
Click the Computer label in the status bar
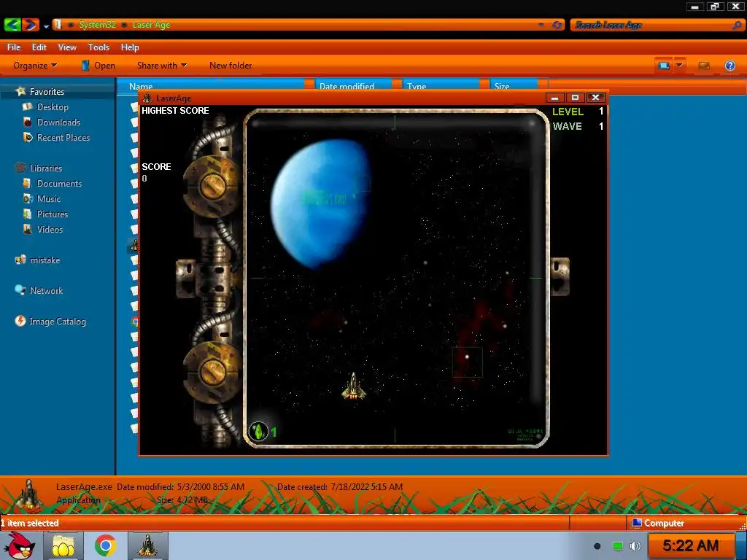pyautogui.click(x=664, y=523)
